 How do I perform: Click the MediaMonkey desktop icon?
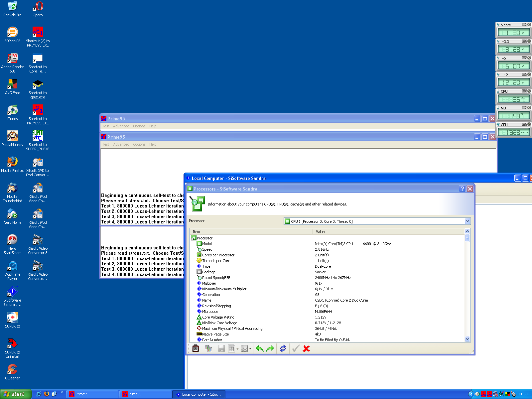point(12,139)
